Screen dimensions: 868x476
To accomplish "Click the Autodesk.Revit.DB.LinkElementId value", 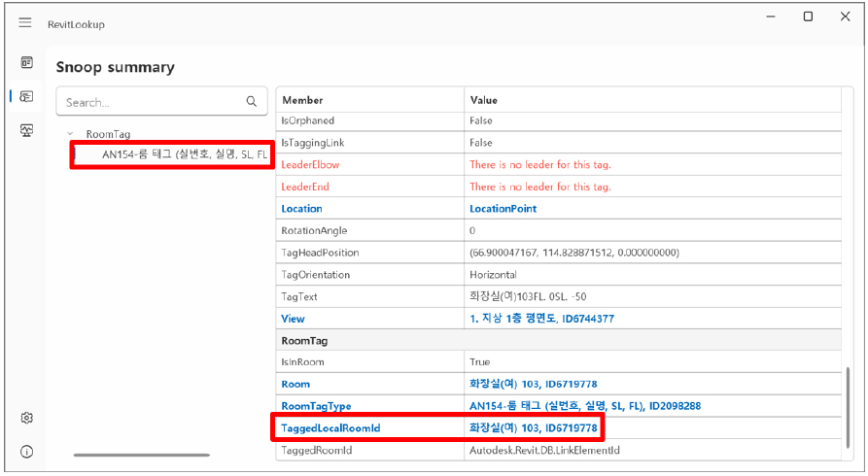I will [544, 451].
